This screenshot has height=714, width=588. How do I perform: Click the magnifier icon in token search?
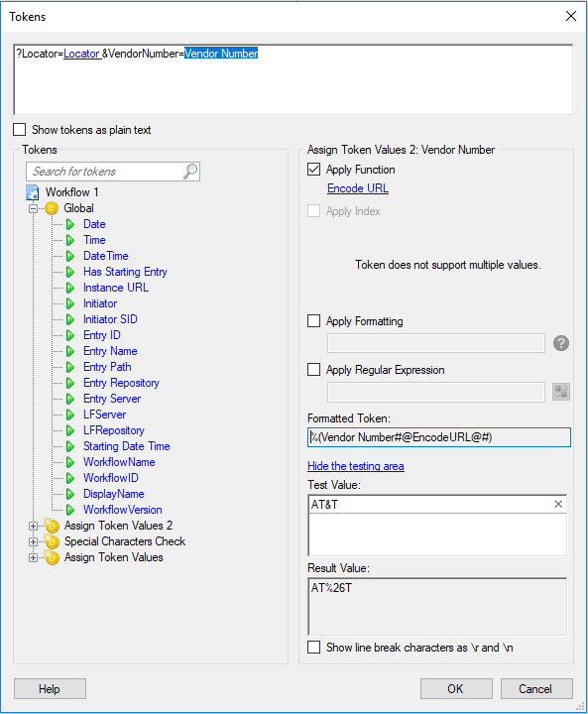point(190,172)
